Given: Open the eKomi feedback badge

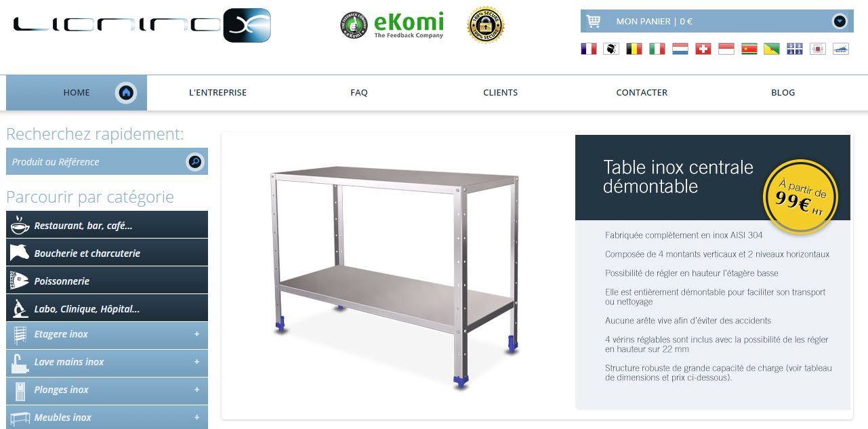Looking at the screenshot, I should click(392, 25).
